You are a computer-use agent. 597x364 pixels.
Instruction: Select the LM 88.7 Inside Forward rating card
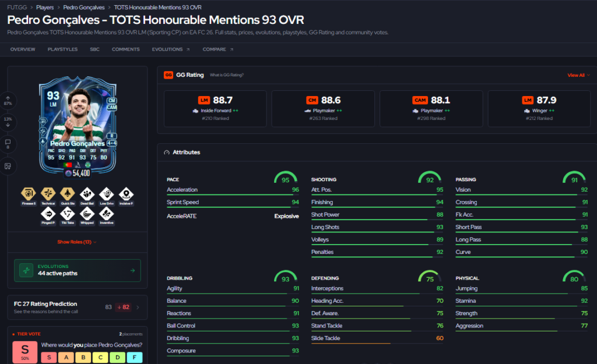[x=215, y=108]
